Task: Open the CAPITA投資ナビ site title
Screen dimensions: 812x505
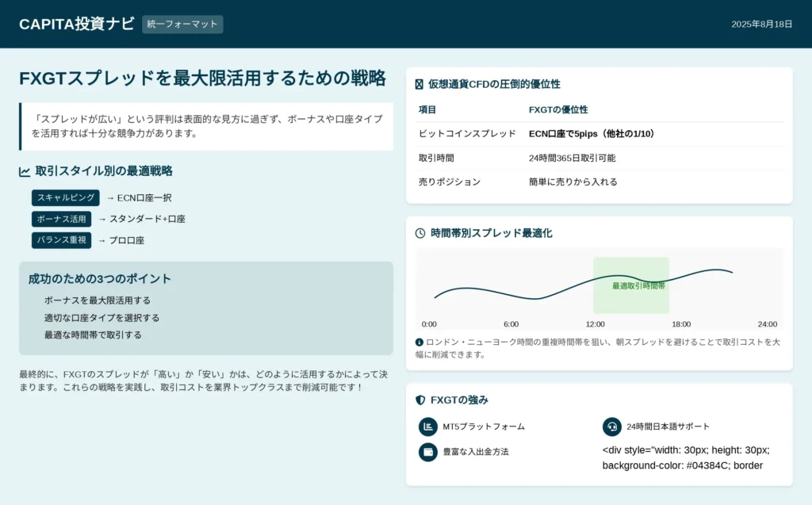Action: coord(77,24)
